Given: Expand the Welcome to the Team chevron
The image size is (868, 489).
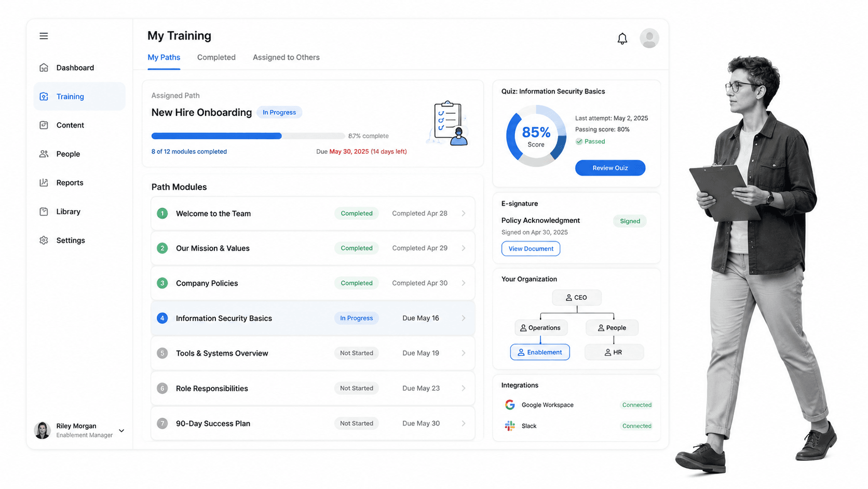Looking at the screenshot, I should click(x=464, y=214).
